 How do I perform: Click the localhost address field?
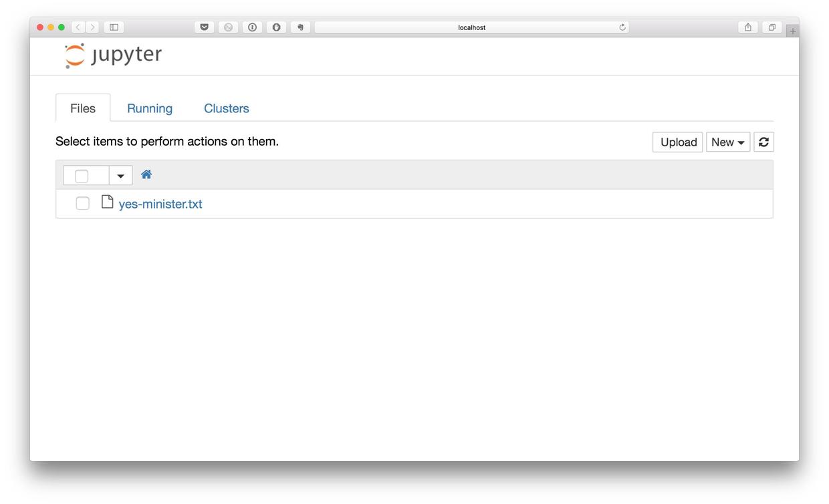[471, 27]
